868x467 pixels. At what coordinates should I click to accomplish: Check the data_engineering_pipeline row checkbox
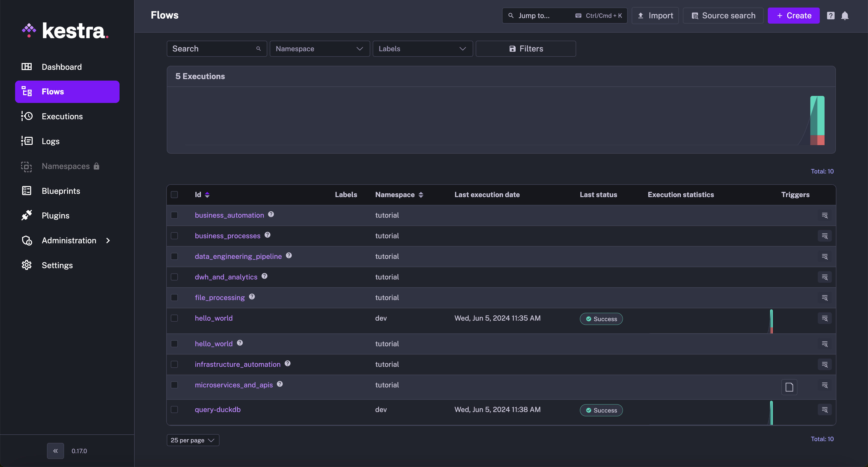(174, 256)
